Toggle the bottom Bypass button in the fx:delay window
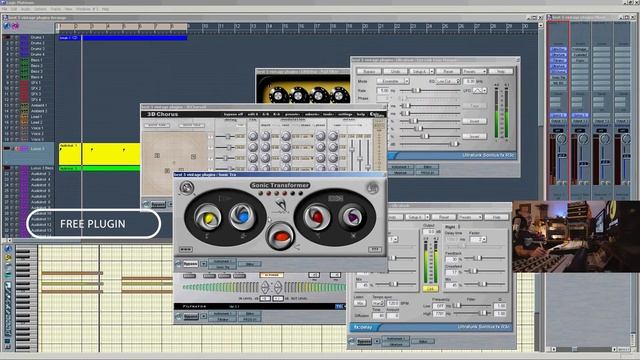Image resolution: width=640 pixels, height=360 pixels. coord(364,341)
